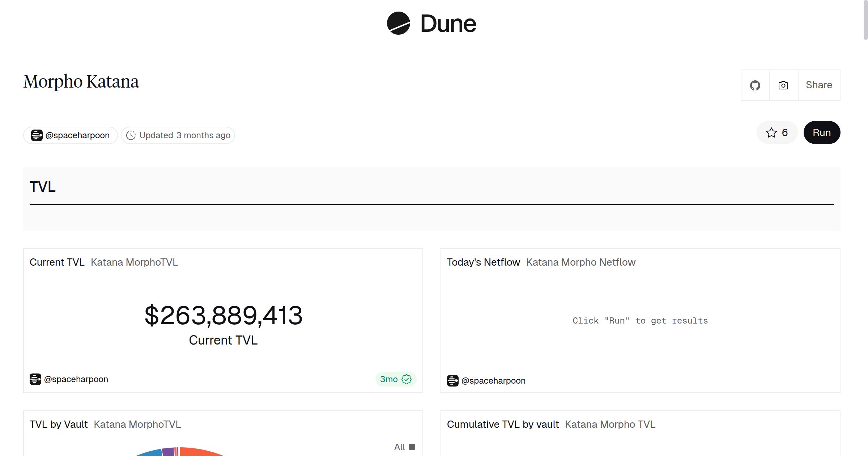
Task: Click the camera screenshot icon
Action: tap(783, 85)
